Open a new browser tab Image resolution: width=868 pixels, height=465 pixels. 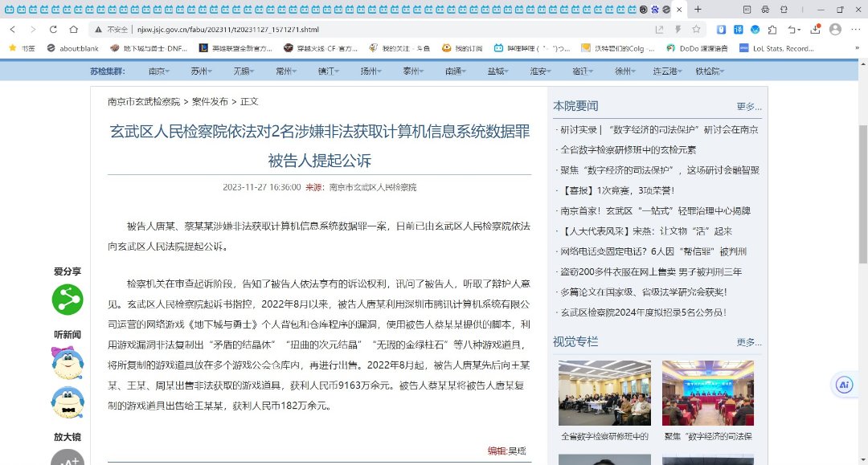click(x=698, y=10)
